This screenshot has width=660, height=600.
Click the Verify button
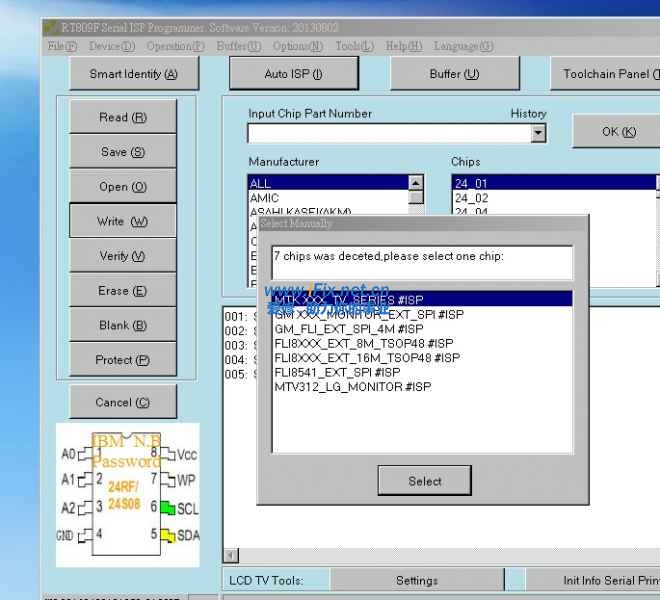point(122,256)
